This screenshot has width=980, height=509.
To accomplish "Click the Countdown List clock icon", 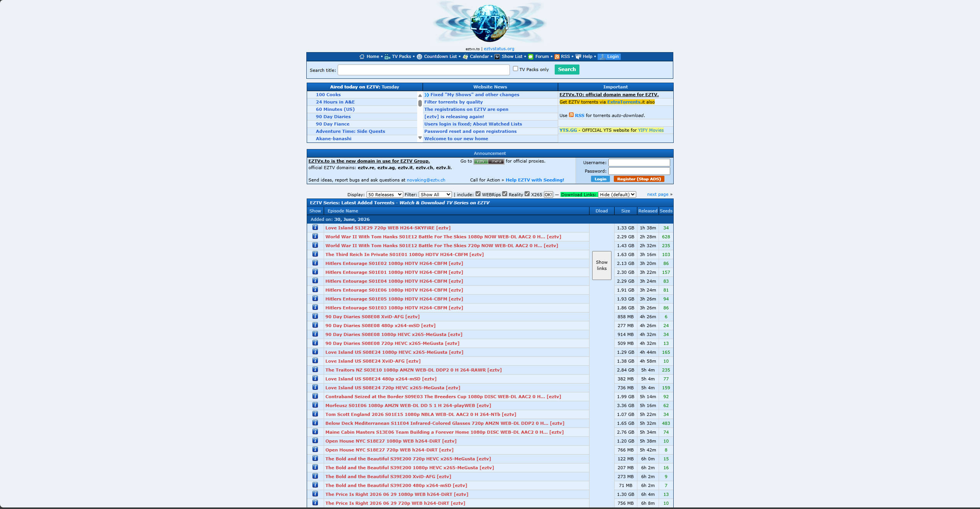I will (x=420, y=56).
